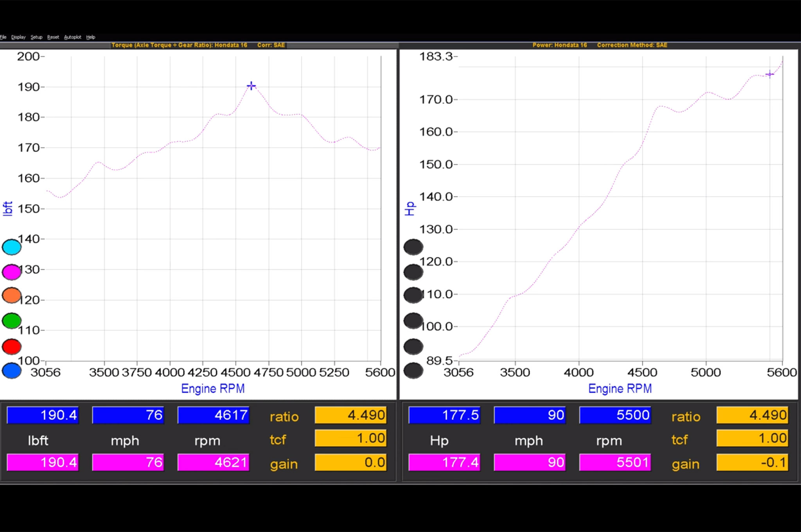Click the orange run selector circle
This screenshot has height=532, width=801.
tap(11, 295)
